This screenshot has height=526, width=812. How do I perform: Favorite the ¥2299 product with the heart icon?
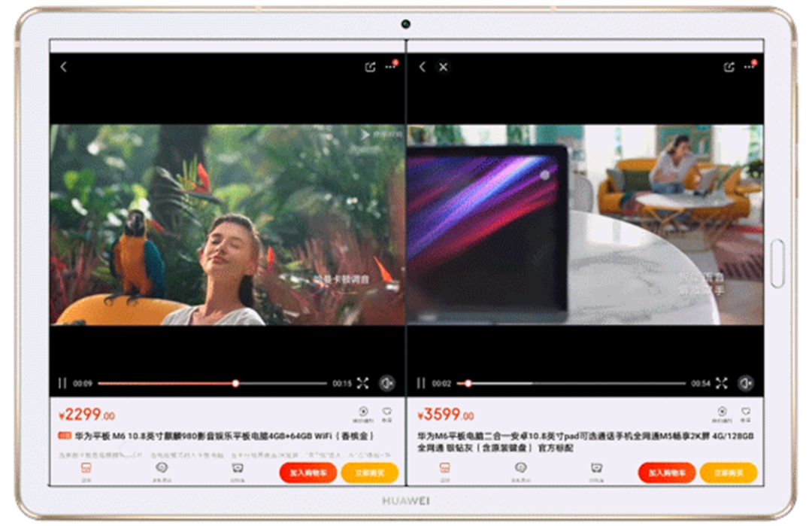[x=387, y=414]
